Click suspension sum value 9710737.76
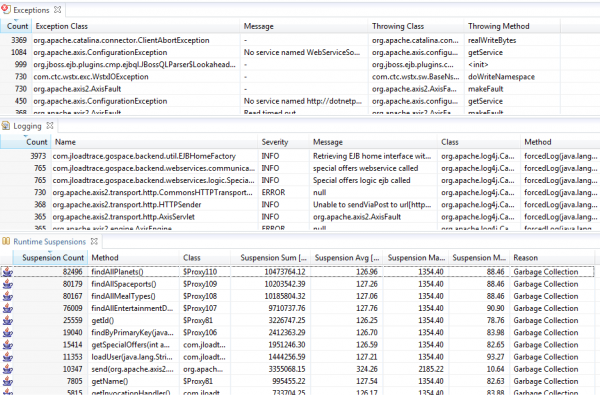 point(285,308)
